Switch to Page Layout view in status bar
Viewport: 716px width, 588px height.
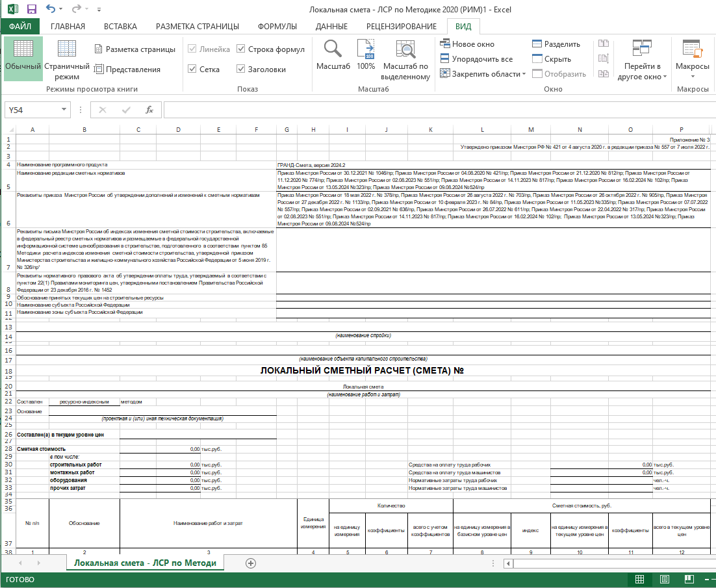[665, 580]
